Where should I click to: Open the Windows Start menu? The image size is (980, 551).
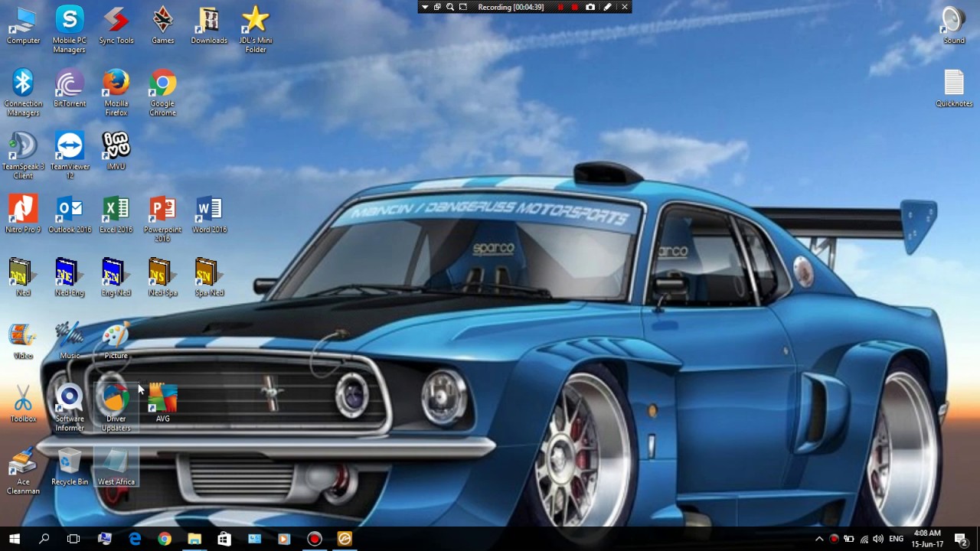pyautogui.click(x=15, y=539)
